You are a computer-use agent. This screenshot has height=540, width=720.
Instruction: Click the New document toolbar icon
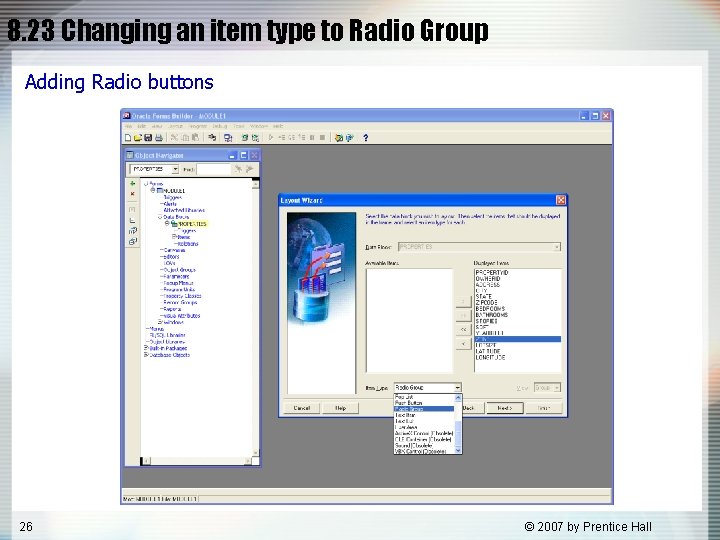click(128, 138)
